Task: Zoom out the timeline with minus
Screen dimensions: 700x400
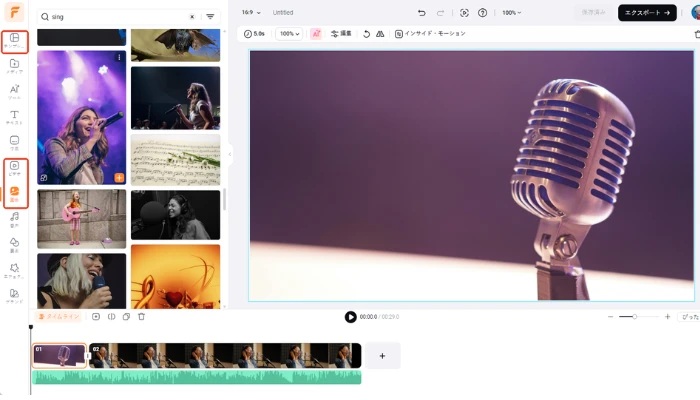Action: 610,317
